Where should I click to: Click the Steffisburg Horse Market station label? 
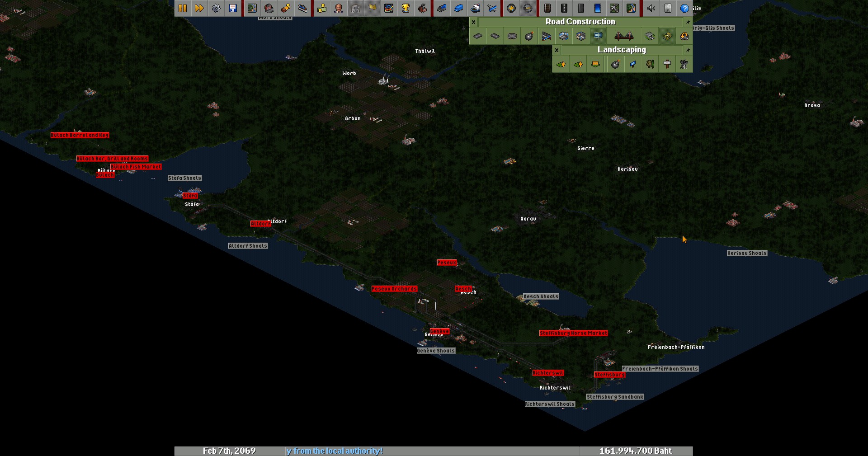point(573,333)
